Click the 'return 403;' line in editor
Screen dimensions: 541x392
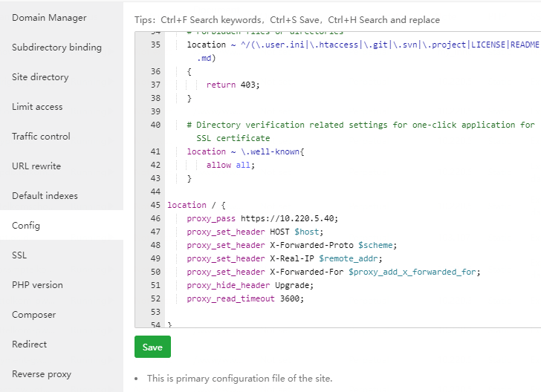tap(233, 85)
